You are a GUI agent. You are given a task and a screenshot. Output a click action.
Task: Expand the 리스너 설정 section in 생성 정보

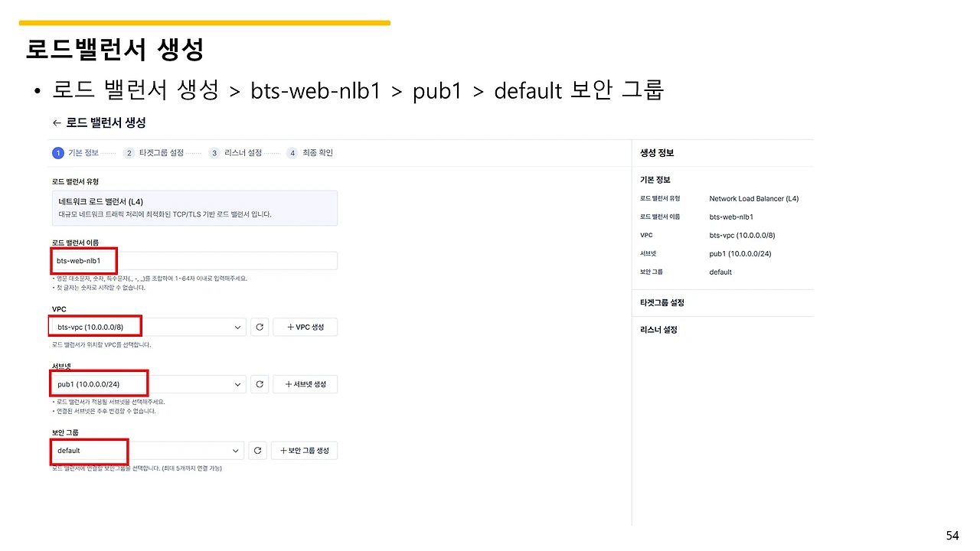click(x=658, y=331)
